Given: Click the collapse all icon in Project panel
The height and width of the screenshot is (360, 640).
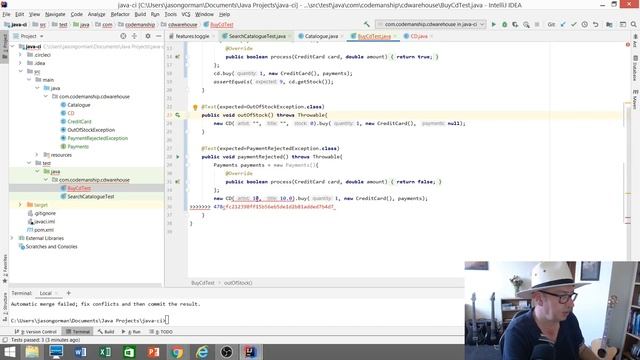Looking at the screenshot, I should point(134,36).
